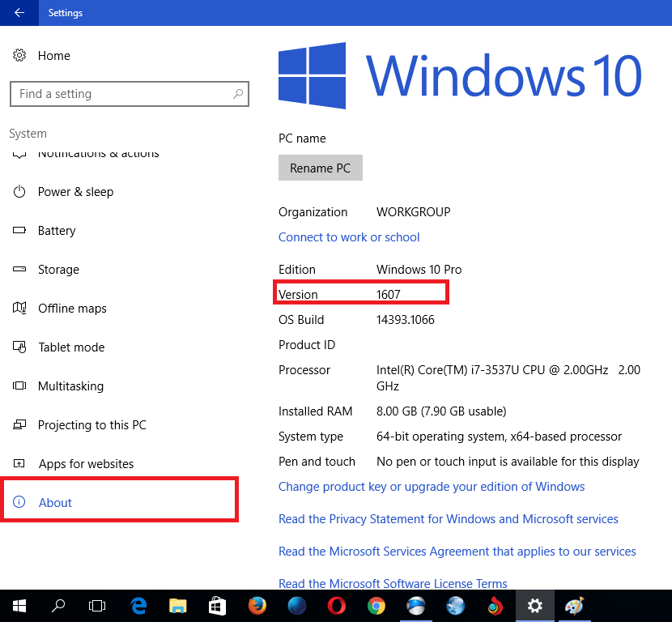Image resolution: width=672 pixels, height=622 pixels.
Task: Click the magnifier icon in the search box
Action: click(238, 93)
